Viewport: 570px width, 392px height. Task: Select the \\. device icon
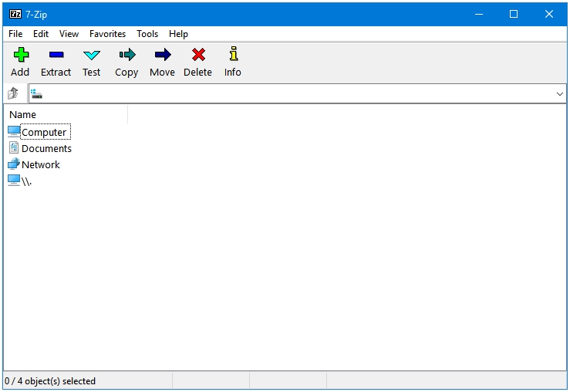(x=14, y=181)
